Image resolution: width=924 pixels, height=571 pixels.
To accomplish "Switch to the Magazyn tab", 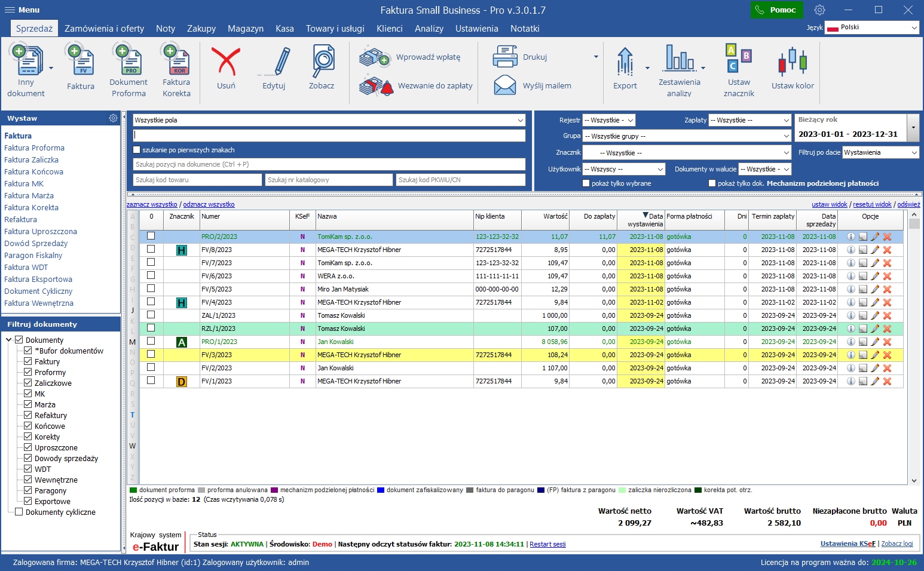I will tap(245, 29).
